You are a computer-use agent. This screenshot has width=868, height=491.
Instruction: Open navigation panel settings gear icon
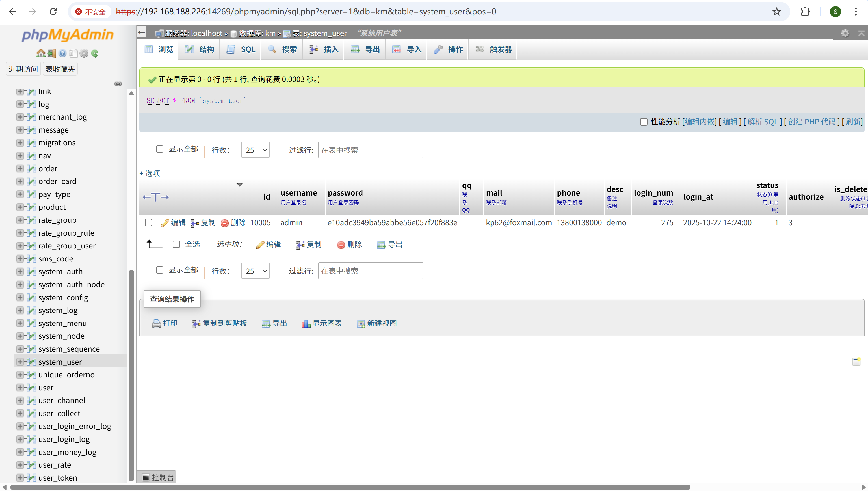coord(84,53)
